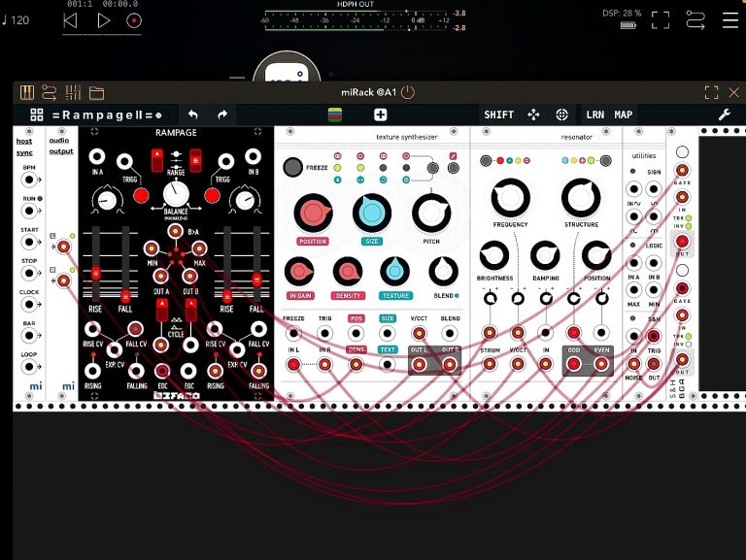Click the white PITCH knob
The width and height of the screenshot is (746, 560).
431,213
